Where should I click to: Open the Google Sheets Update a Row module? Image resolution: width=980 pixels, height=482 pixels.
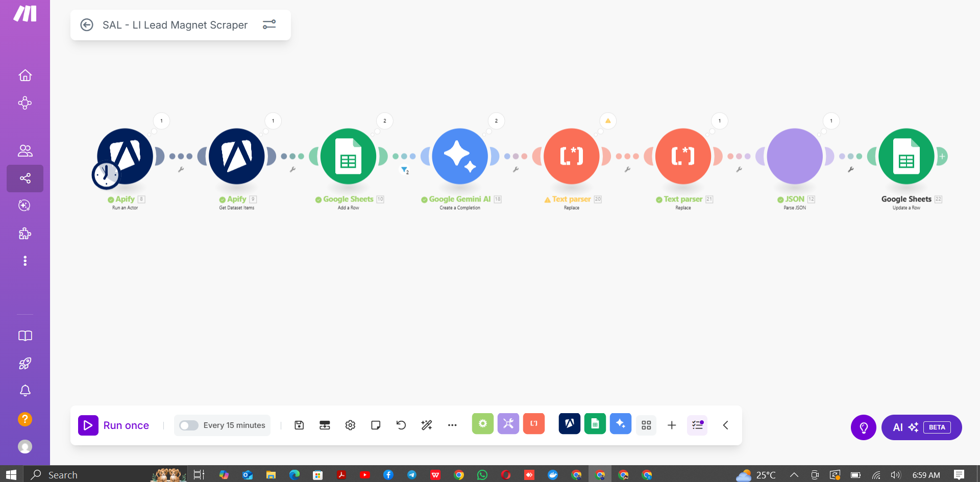(906, 156)
